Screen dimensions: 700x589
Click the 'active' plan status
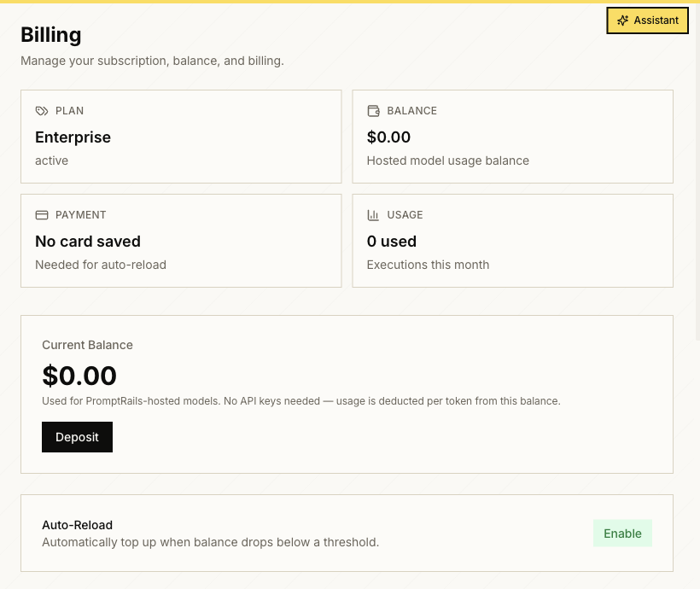pyautogui.click(x=52, y=160)
